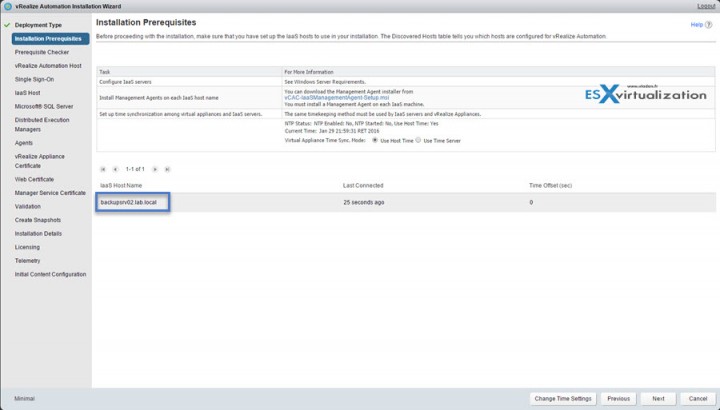Viewport: 720px width, 410px height.
Task: Click For More Information column header
Action: click(x=309, y=72)
